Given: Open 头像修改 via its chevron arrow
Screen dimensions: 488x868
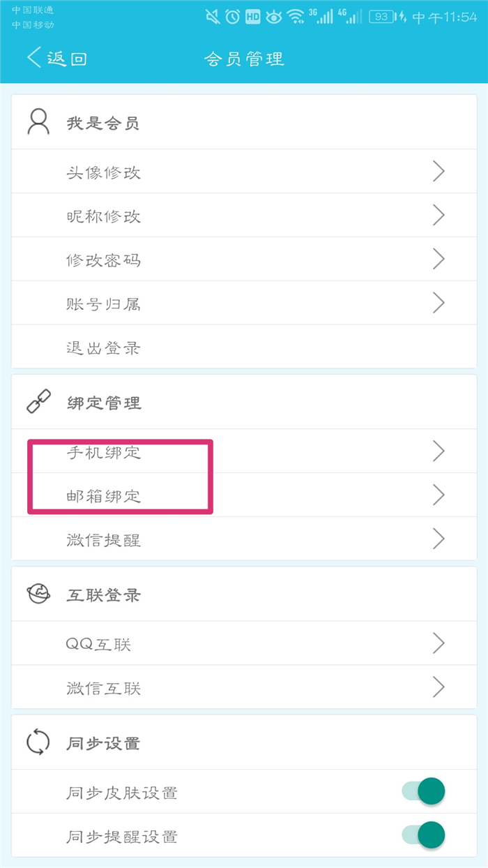Looking at the screenshot, I should (439, 172).
